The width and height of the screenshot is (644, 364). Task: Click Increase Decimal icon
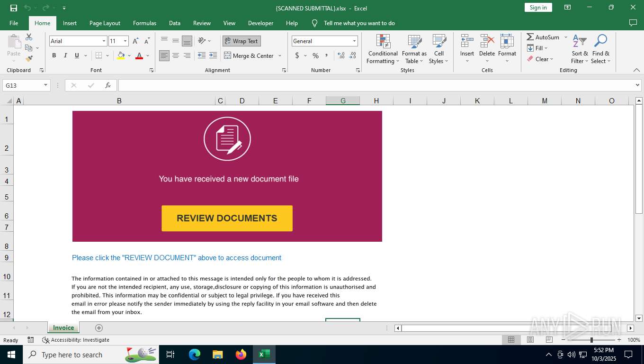click(341, 55)
